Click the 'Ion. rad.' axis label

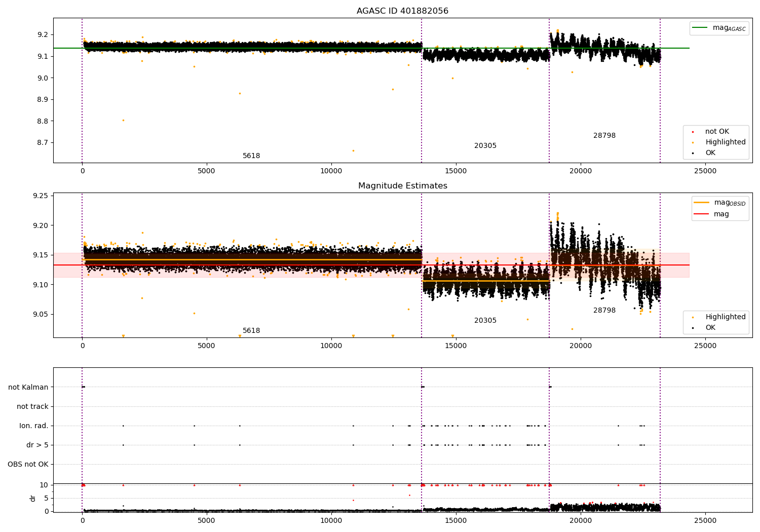click(34, 426)
